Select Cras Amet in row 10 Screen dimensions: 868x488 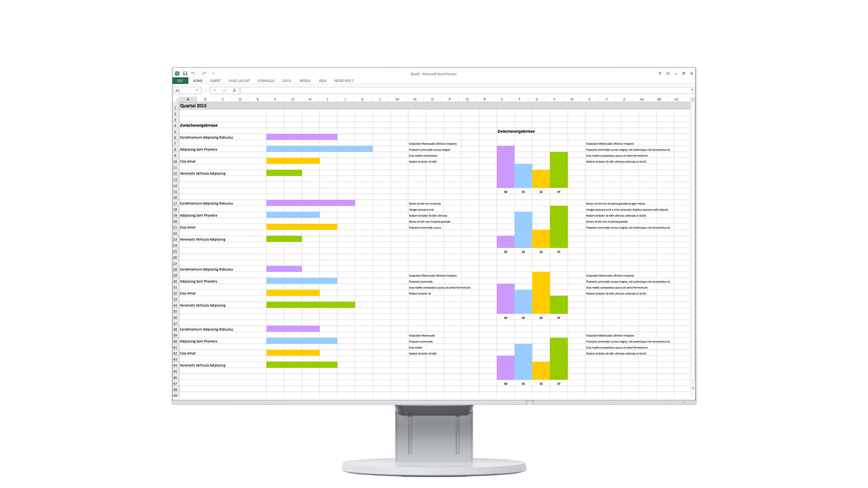(x=188, y=161)
